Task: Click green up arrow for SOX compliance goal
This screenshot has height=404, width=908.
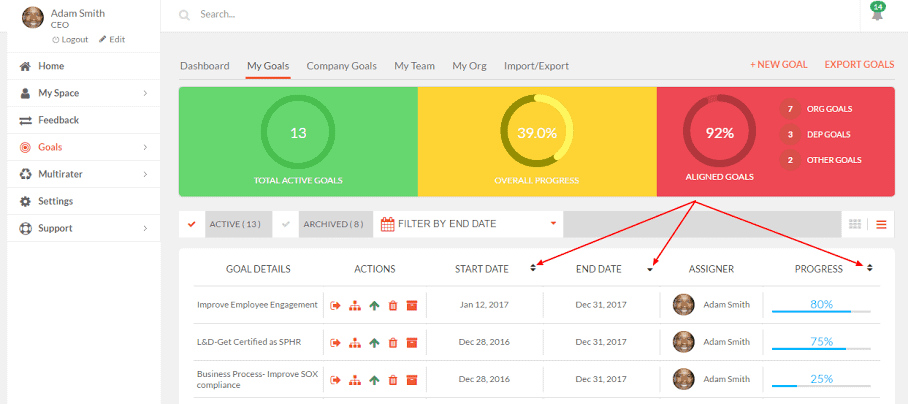Action: coord(374,380)
